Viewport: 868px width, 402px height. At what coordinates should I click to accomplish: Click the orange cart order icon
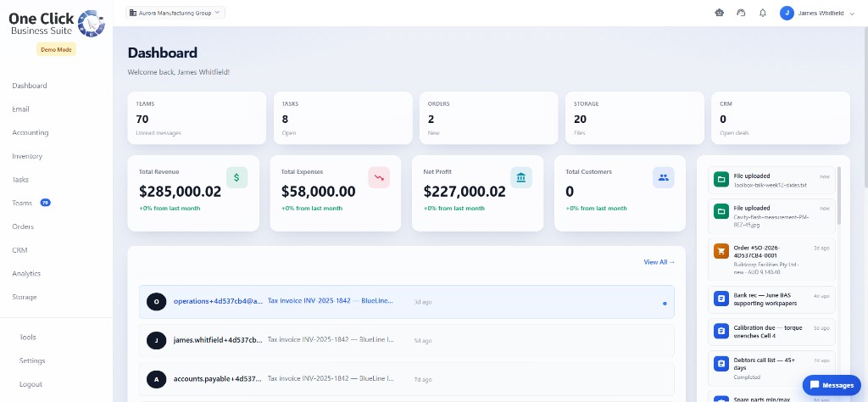(721, 251)
